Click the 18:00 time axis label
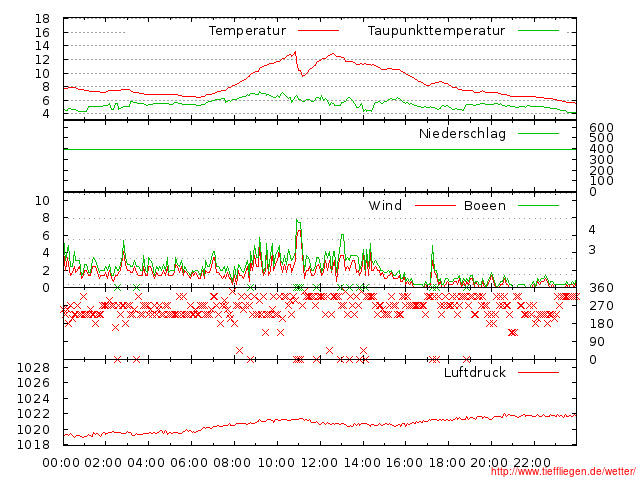The image size is (640, 480). [448, 463]
